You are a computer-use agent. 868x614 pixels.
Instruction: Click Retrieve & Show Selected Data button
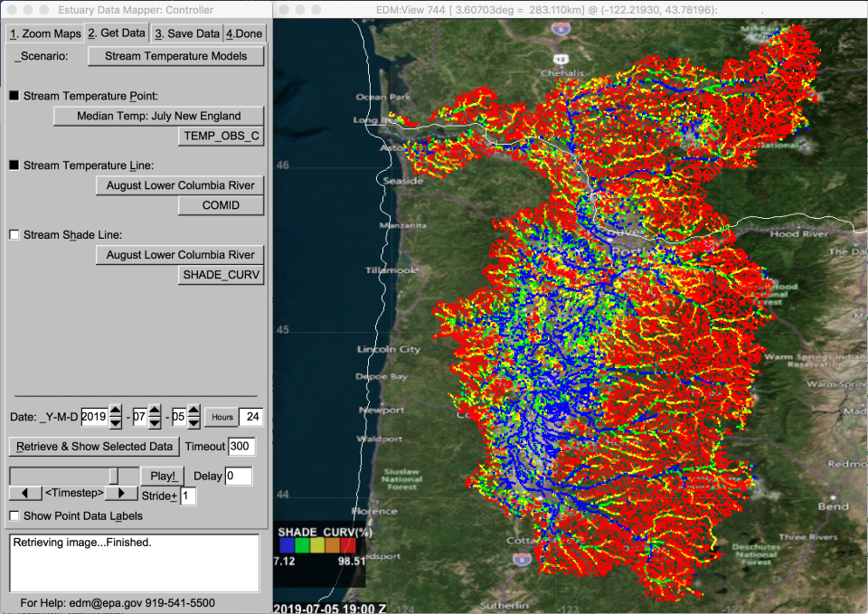coord(94,447)
